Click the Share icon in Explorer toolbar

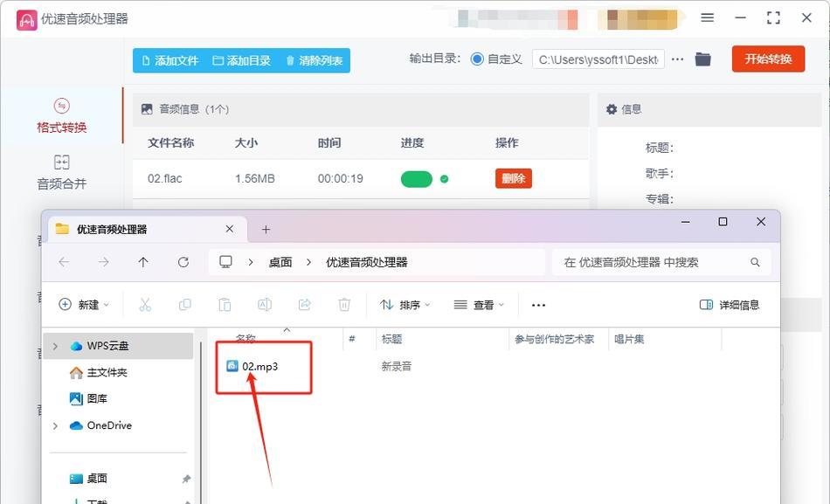[x=304, y=305]
